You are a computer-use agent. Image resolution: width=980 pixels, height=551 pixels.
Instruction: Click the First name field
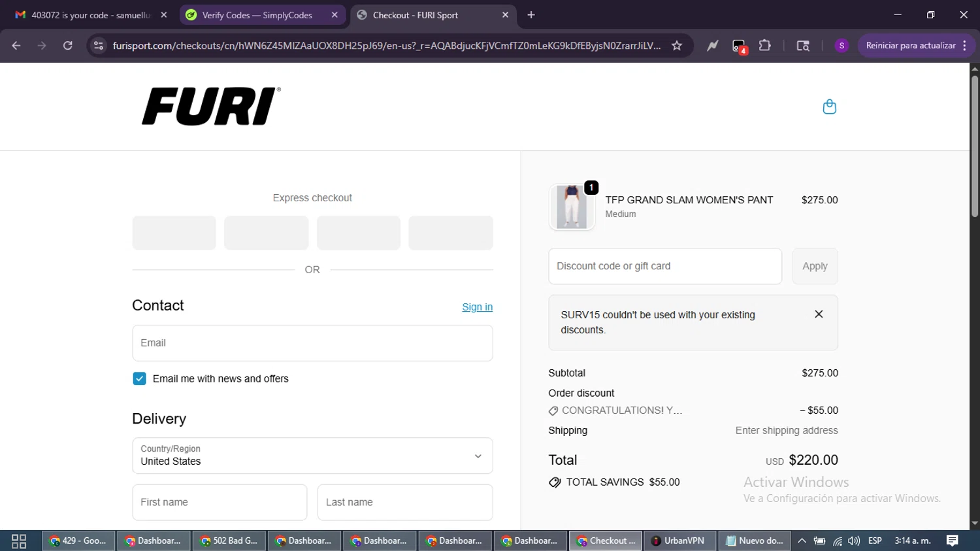click(220, 502)
